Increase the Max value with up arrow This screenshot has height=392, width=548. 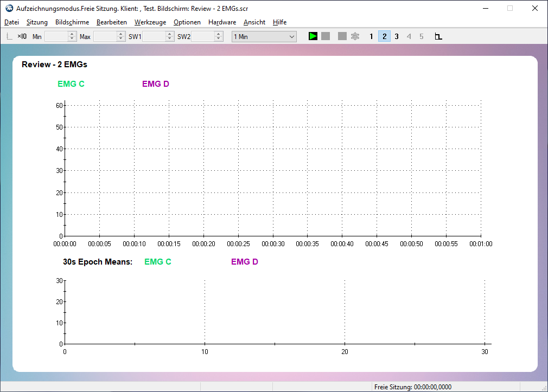pos(121,34)
